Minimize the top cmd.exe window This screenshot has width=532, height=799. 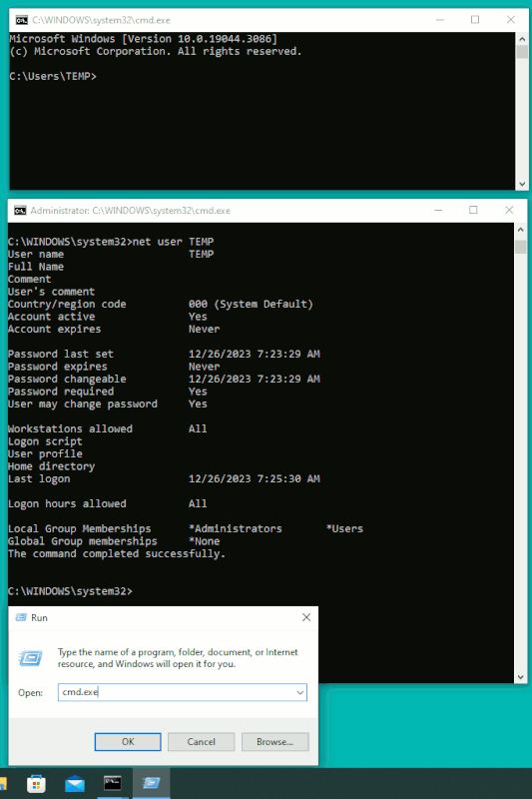(440, 20)
